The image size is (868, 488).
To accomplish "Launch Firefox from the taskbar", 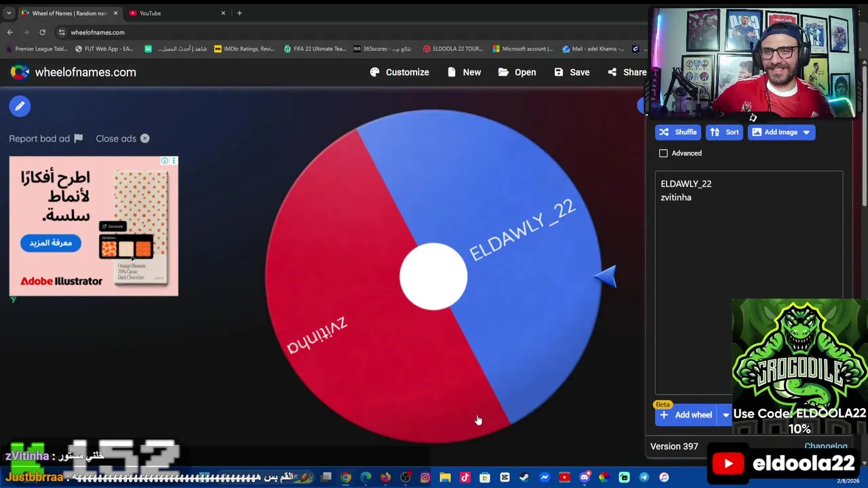I will 385,478.
